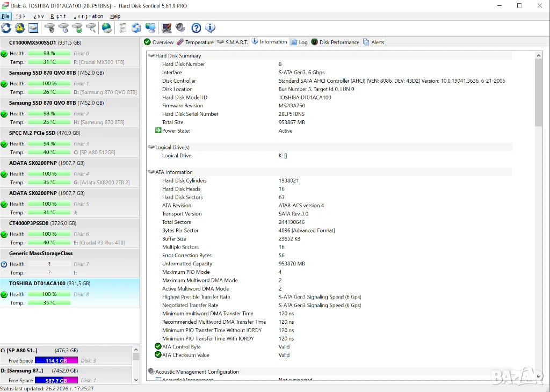Click the Refresh toolbar icon
The height and width of the screenshot is (392, 550).
[x=6, y=28]
